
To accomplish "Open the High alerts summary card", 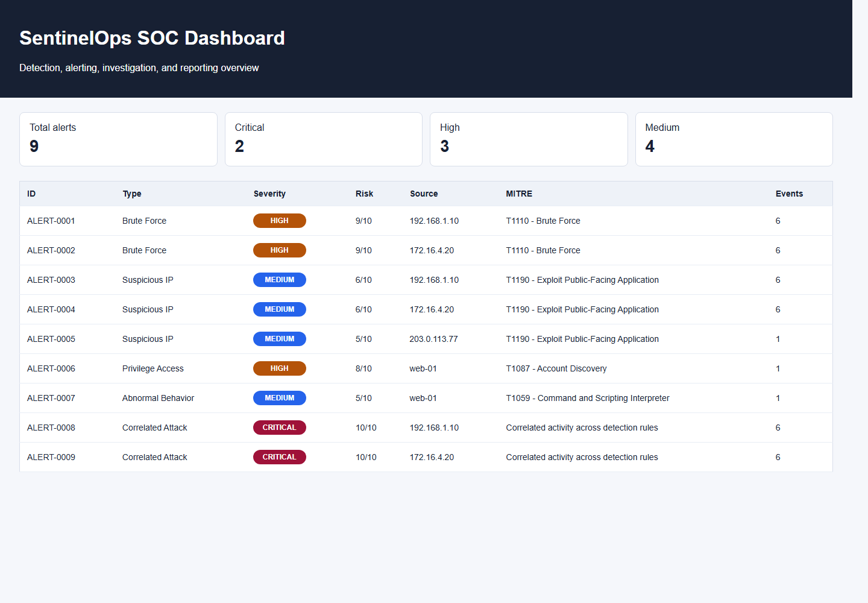I will [528, 139].
